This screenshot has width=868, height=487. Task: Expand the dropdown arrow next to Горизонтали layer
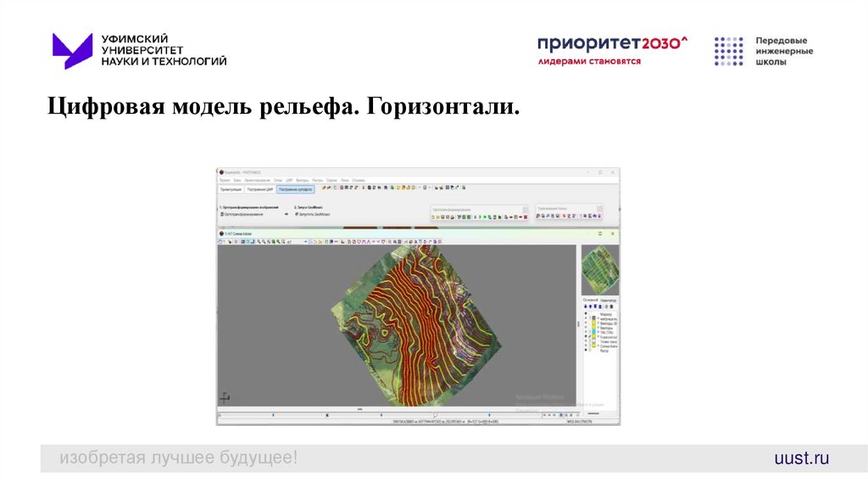598,336
